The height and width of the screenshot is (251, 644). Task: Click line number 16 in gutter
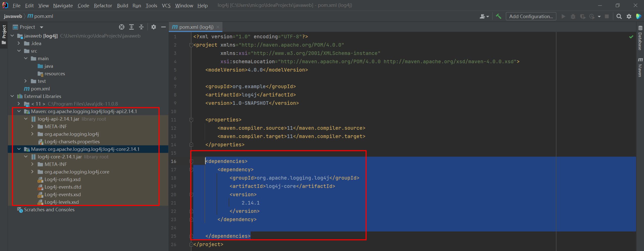174,161
